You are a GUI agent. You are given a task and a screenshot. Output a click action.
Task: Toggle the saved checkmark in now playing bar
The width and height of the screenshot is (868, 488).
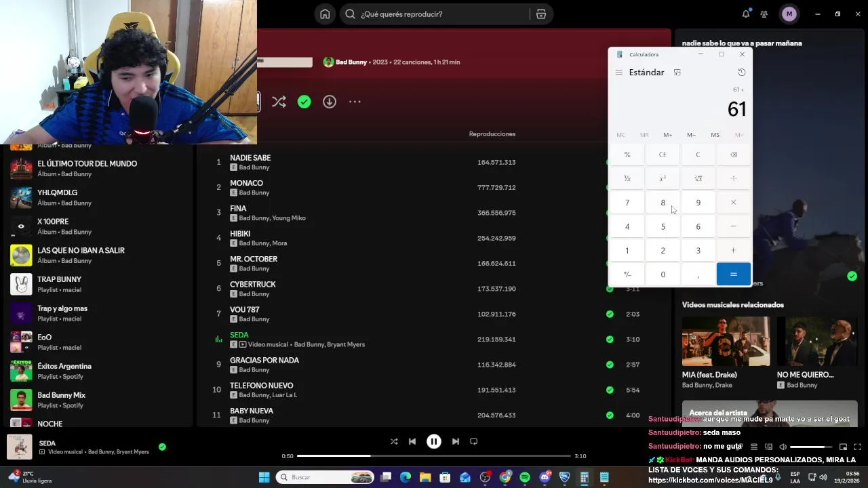pos(162,447)
